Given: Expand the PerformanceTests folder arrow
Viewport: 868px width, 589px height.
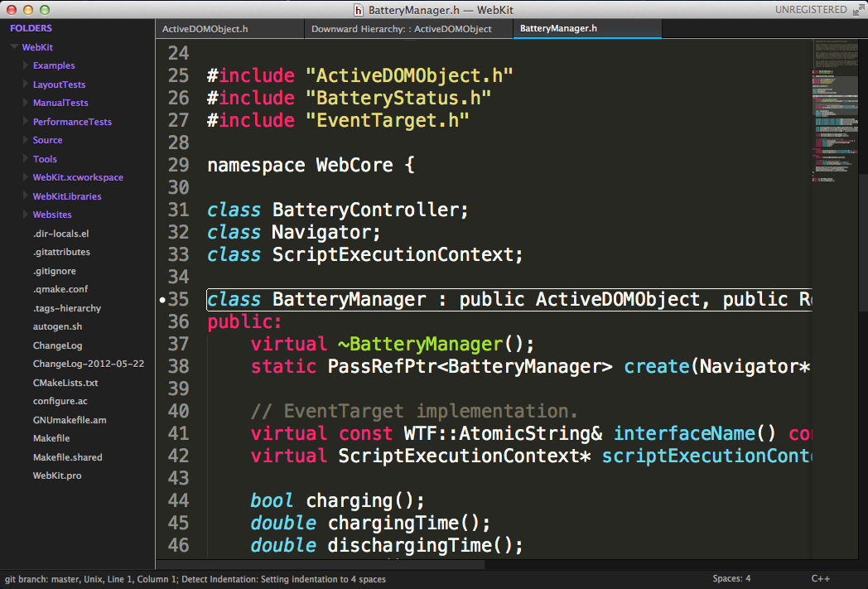Looking at the screenshot, I should coord(26,121).
